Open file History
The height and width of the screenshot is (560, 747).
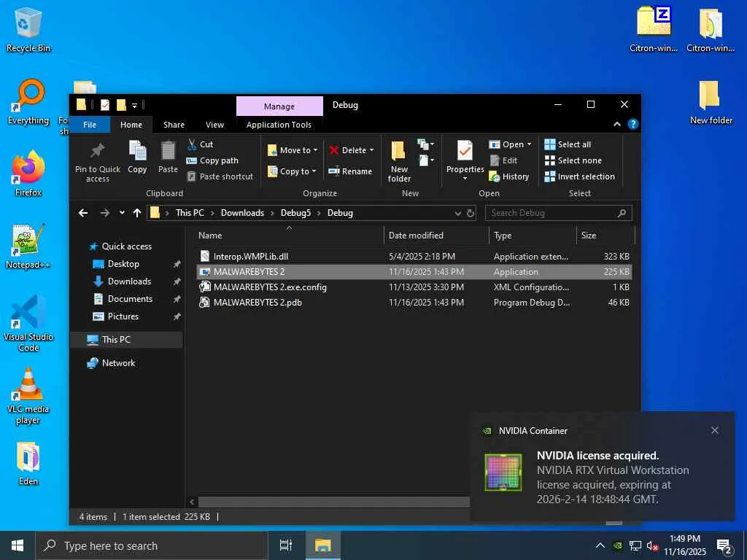tap(508, 176)
